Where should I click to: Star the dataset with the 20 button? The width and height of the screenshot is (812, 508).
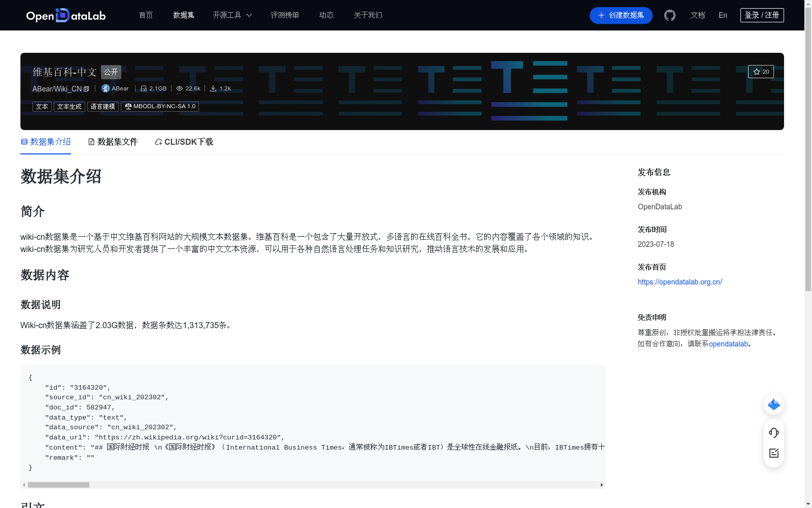(x=761, y=72)
